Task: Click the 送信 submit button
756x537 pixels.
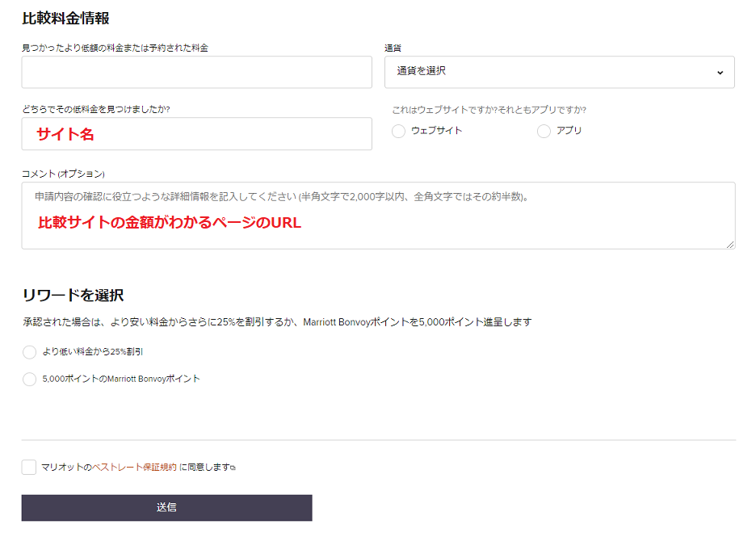Action: (167, 508)
